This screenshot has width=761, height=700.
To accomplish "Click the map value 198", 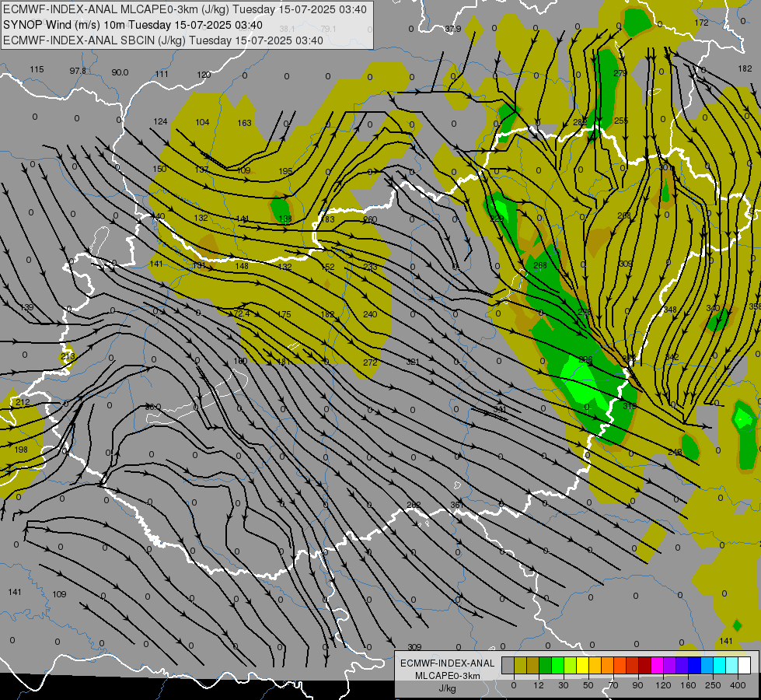I will (x=21, y=450).
